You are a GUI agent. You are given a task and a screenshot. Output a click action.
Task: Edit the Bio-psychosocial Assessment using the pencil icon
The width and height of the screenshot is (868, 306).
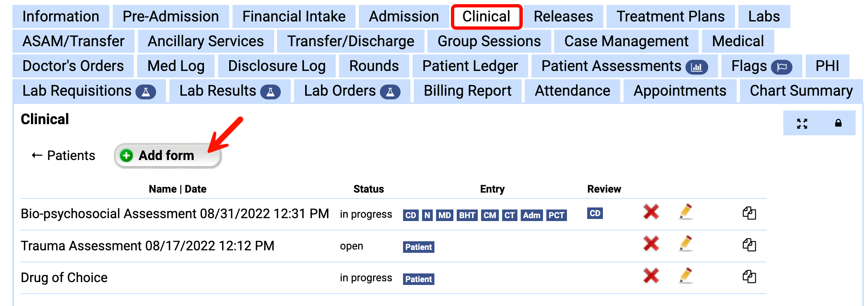(686, 213)
